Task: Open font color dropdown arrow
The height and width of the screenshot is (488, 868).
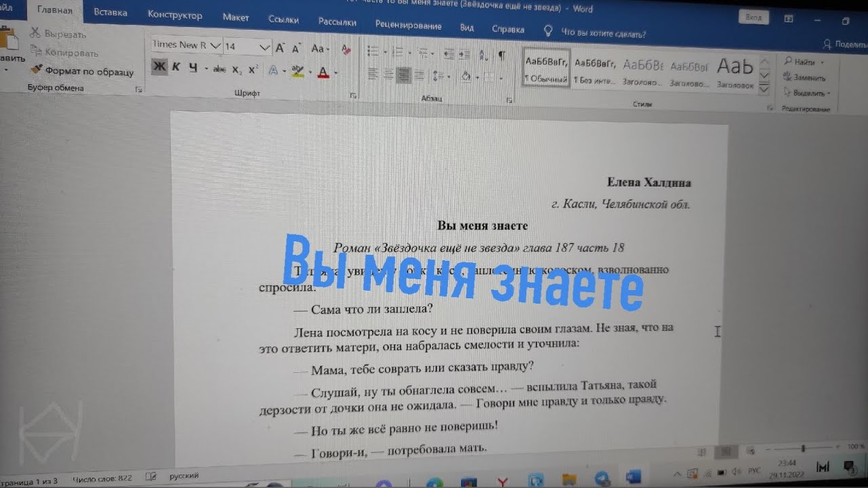Action: (x=335, y=73)
